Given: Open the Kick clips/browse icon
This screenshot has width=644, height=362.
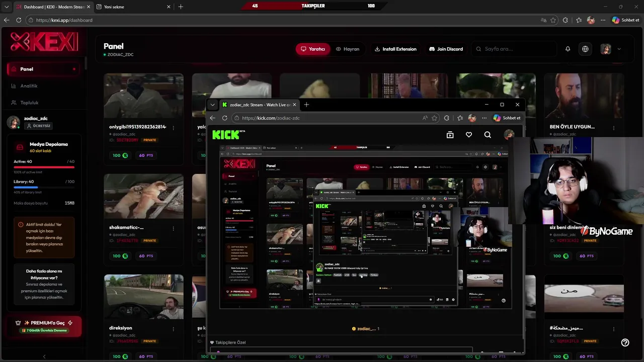Looking at the screenshot, I should point(450,135).
